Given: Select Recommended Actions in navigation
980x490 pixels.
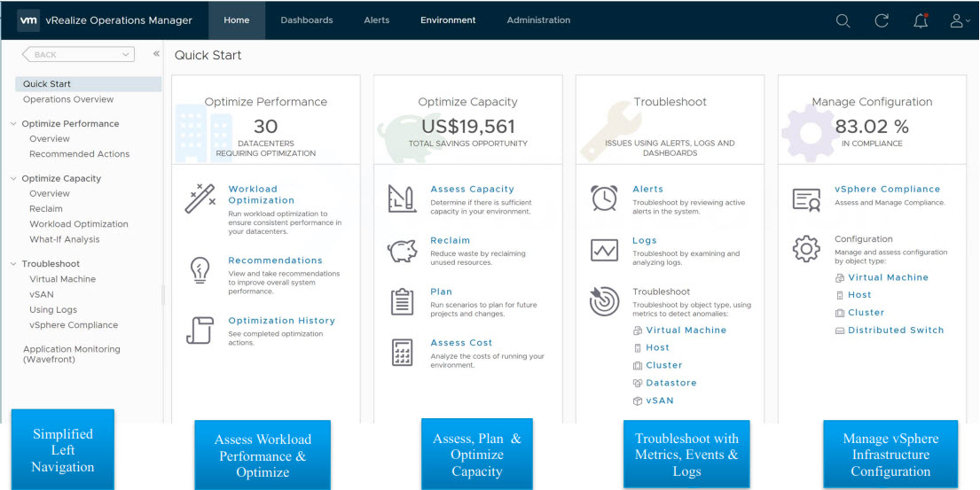Looking at the screenshot, I should coord(79,153).
